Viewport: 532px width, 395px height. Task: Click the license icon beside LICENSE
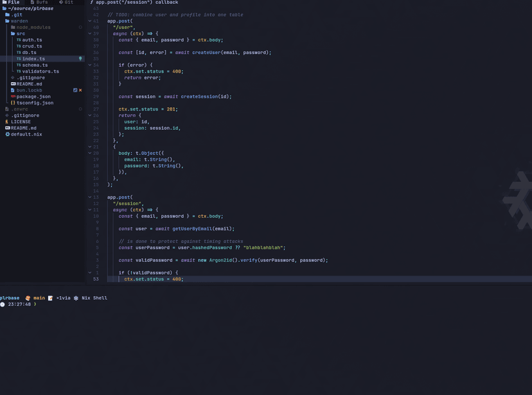[7, 122]
